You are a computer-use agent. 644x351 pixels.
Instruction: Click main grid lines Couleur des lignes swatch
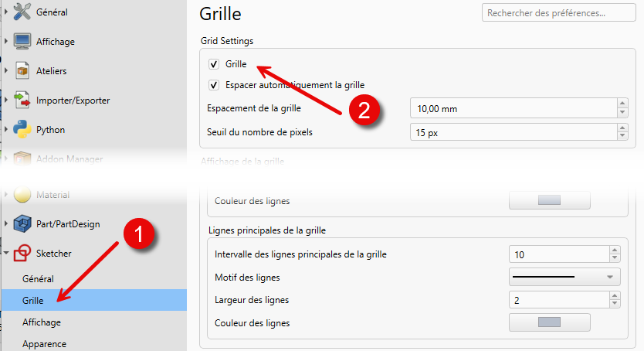click(549, 322)
